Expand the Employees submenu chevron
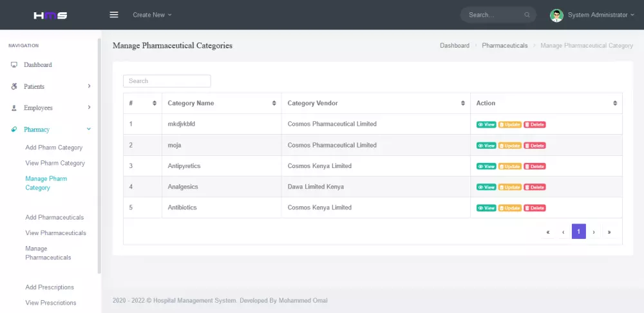The width and height of the screenshot is (644, 313). tap(89, 108)
